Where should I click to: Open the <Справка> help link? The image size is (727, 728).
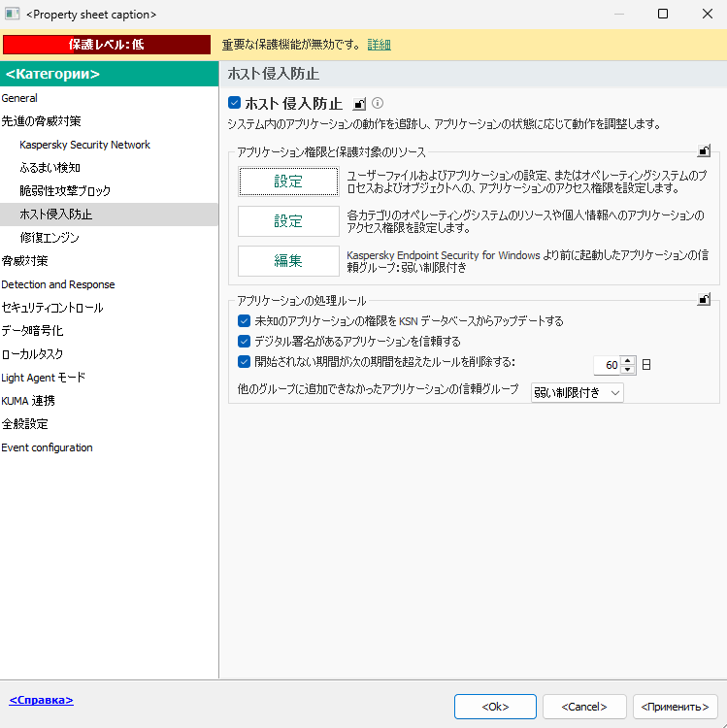point(42,700)
